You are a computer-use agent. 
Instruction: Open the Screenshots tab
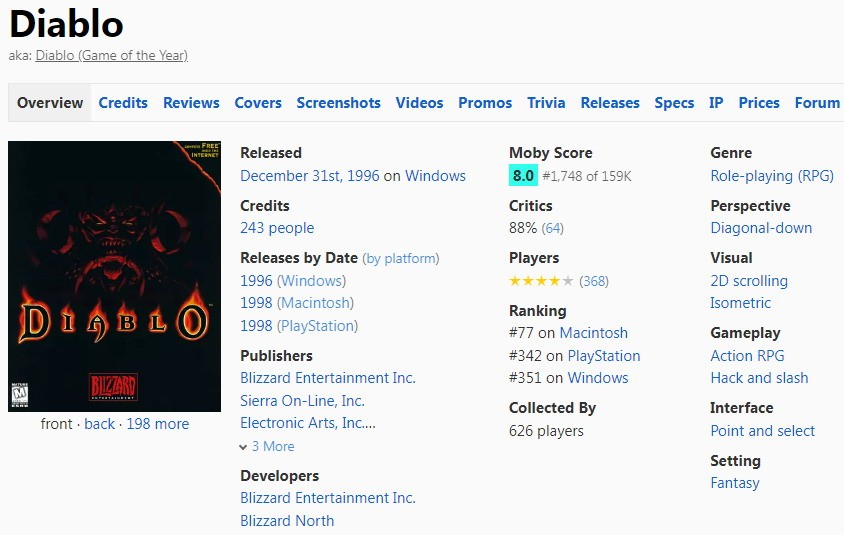[x=338, y=103]
